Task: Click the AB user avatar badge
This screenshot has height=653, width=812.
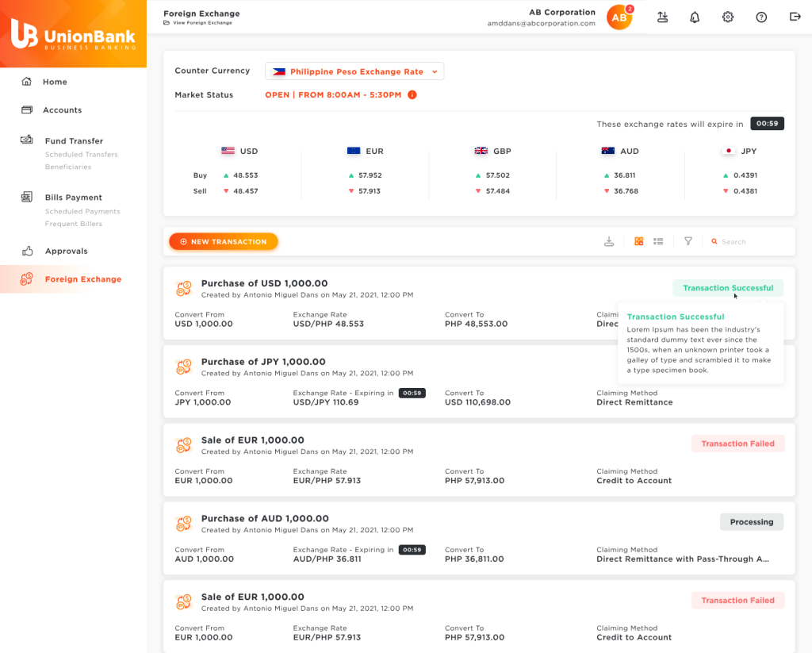Action: pyautogui.click(x=619, y=17)
